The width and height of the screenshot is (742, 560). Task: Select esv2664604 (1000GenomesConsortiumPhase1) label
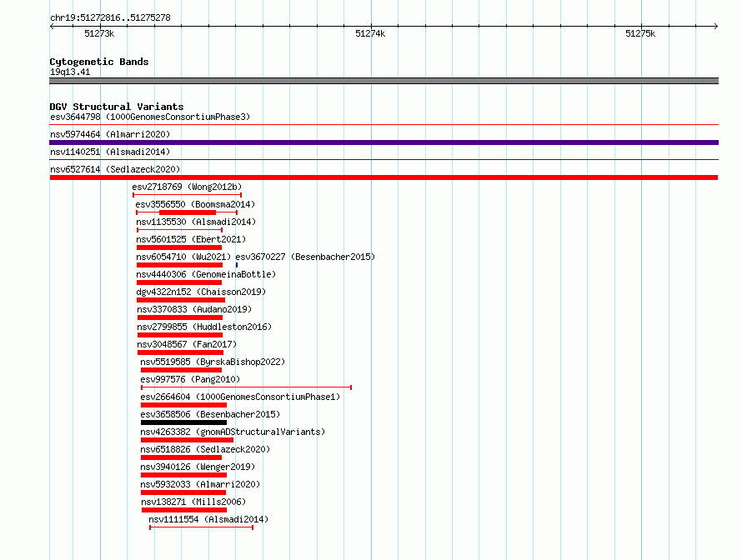coord(240,397)
